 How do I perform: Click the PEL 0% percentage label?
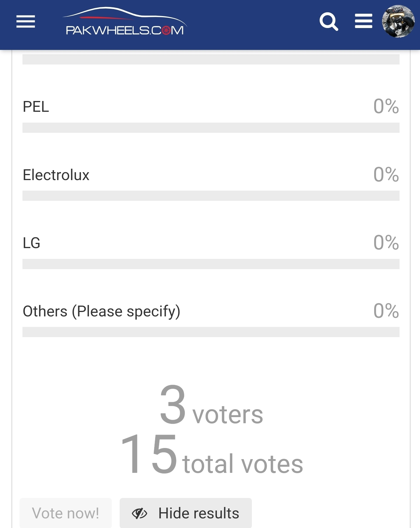(386, 106)
